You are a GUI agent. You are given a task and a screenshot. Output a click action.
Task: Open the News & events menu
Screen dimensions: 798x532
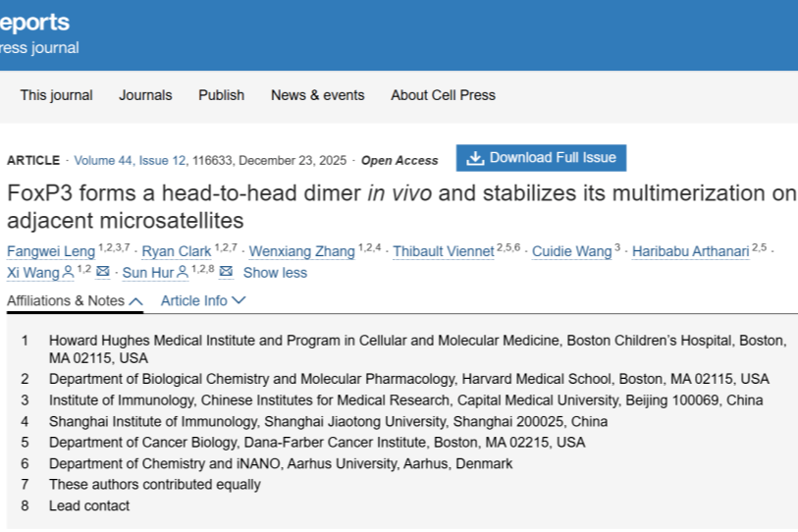pos(317,95)
